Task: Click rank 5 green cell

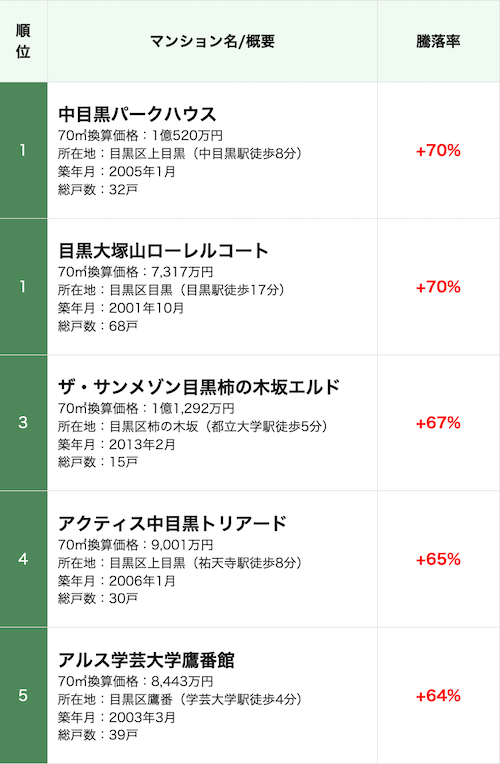Action: 23,695
